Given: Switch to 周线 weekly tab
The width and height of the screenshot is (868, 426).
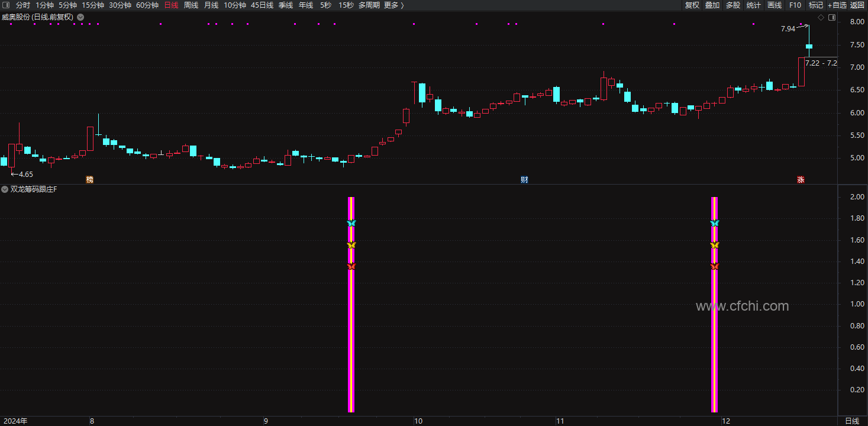Looking at the screenshot, I should click(191, 5).
